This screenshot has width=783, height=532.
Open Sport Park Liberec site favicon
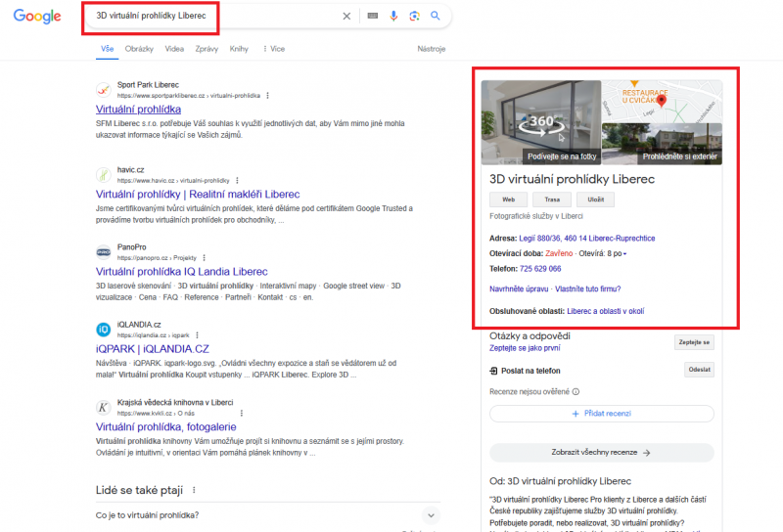pos(104,90)
